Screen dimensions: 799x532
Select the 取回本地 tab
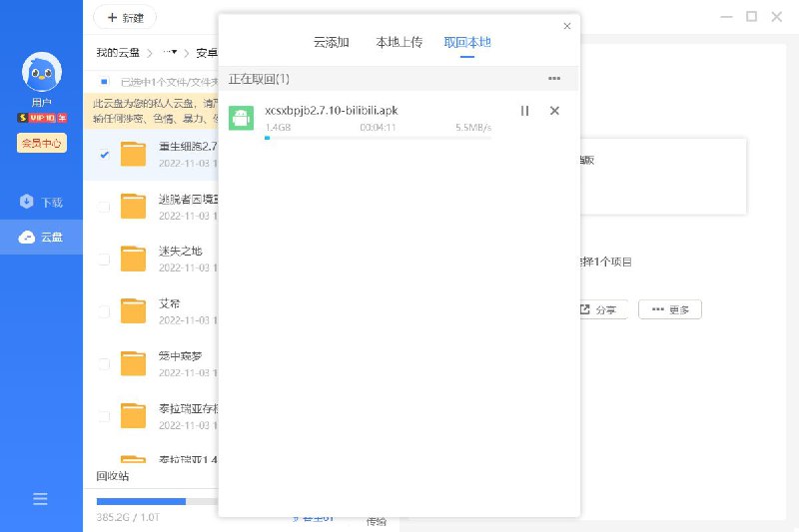click(x=467, y=42)
